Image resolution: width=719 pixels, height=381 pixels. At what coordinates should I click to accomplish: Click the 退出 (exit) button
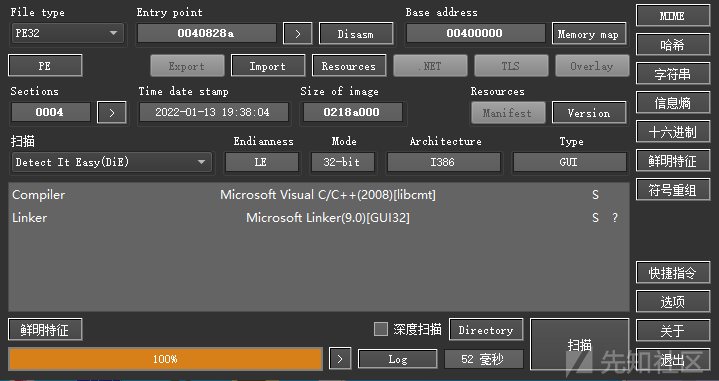pyautogui.click(x=673, y=360)
